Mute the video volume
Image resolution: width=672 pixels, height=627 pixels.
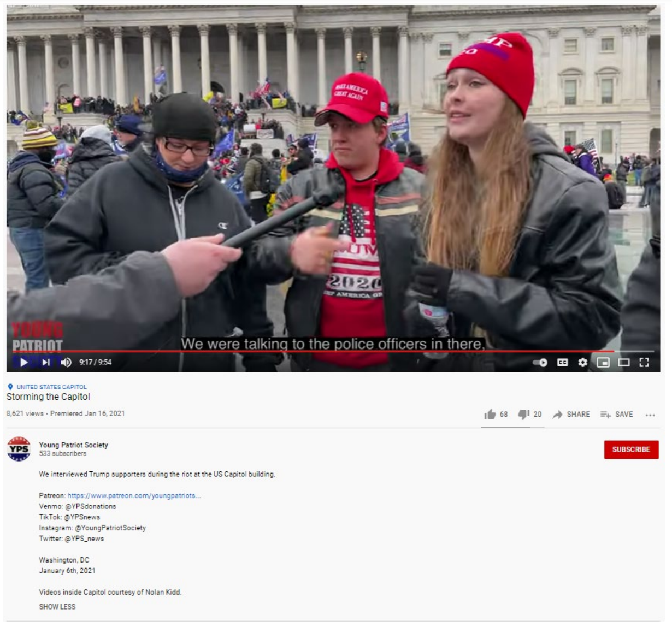coord(66,362)
